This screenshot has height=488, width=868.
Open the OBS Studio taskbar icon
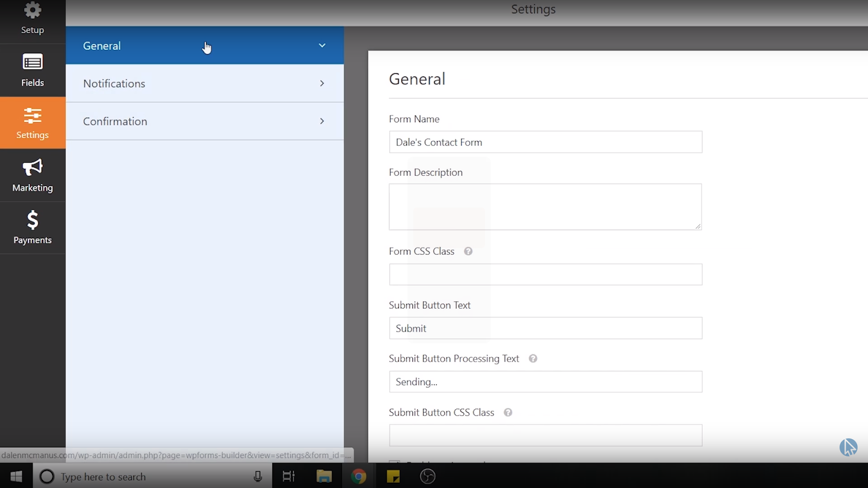(427, 476)
